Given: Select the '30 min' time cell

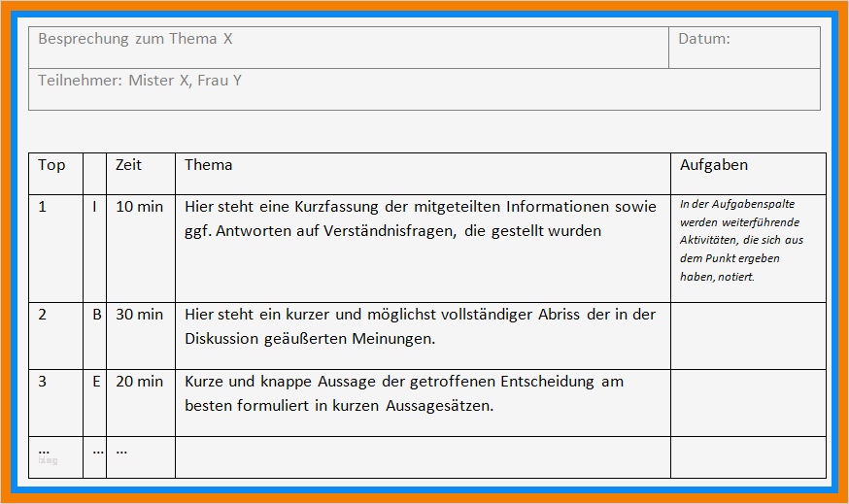Looking at the screenshot, I should (141, 336).
